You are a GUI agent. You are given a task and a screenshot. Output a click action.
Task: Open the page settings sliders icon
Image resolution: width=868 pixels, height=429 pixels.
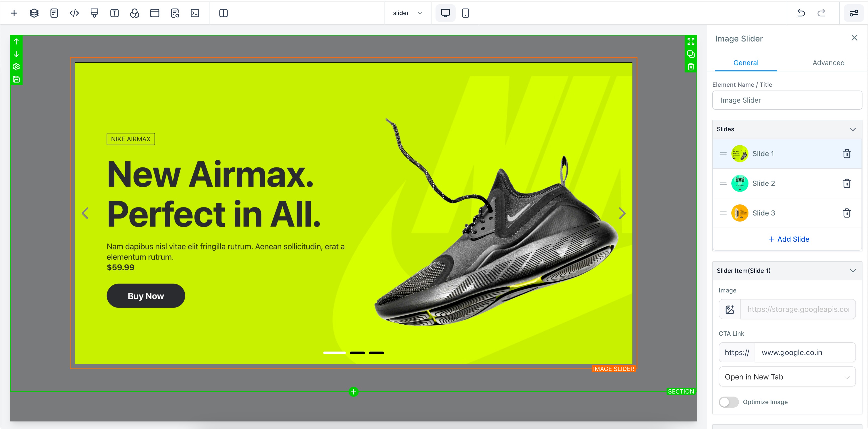tap(853, 13)
